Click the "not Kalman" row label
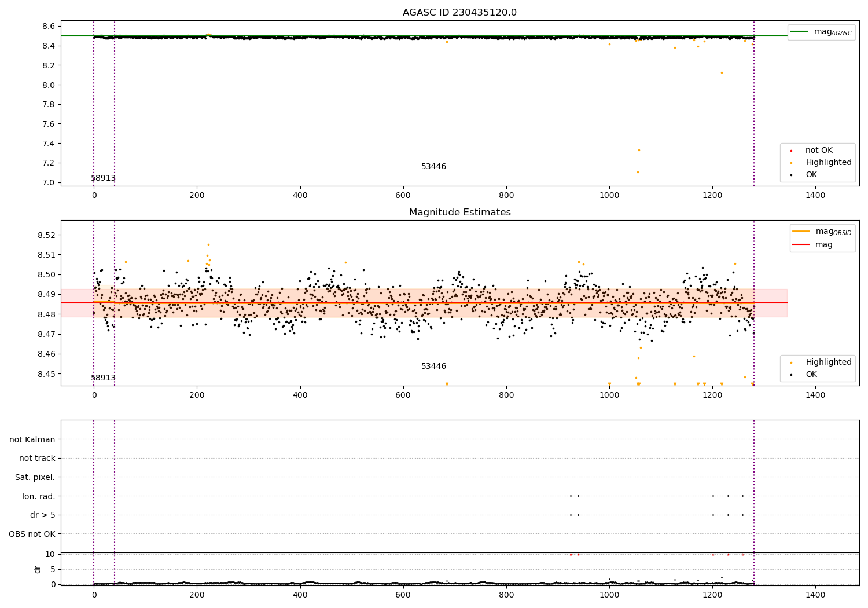868x608 pixels. click(32, 440)
